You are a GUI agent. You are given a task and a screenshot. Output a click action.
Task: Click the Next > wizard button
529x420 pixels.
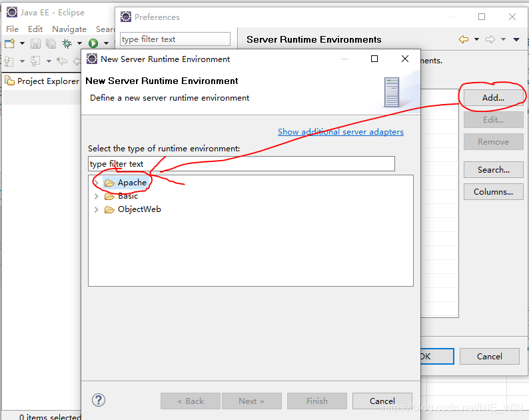(x=252, y=401)
